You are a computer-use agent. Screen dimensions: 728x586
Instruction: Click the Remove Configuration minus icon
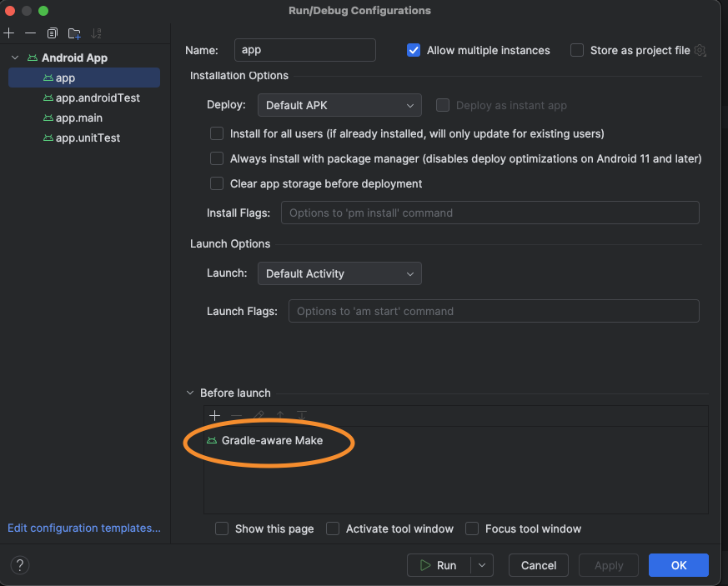pos(31,33)
